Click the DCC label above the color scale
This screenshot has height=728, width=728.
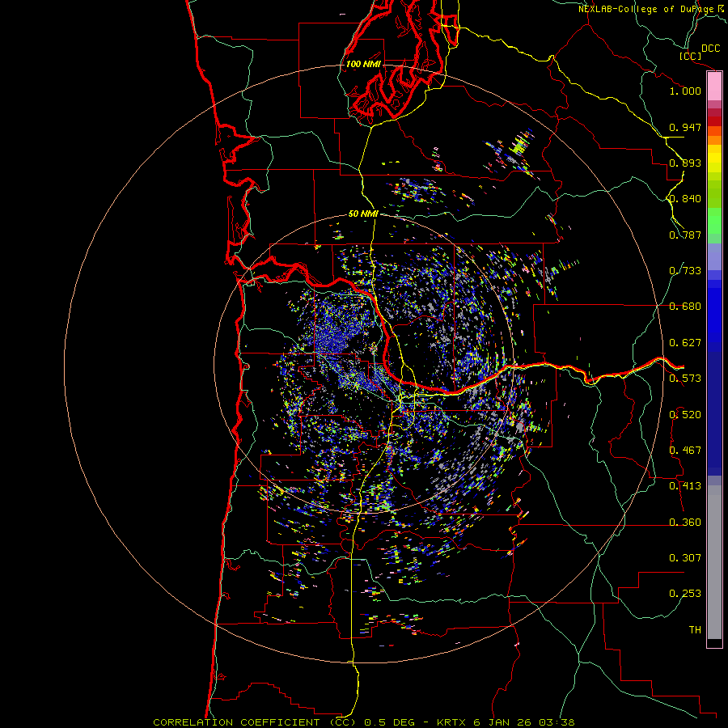tap(710, 49)
